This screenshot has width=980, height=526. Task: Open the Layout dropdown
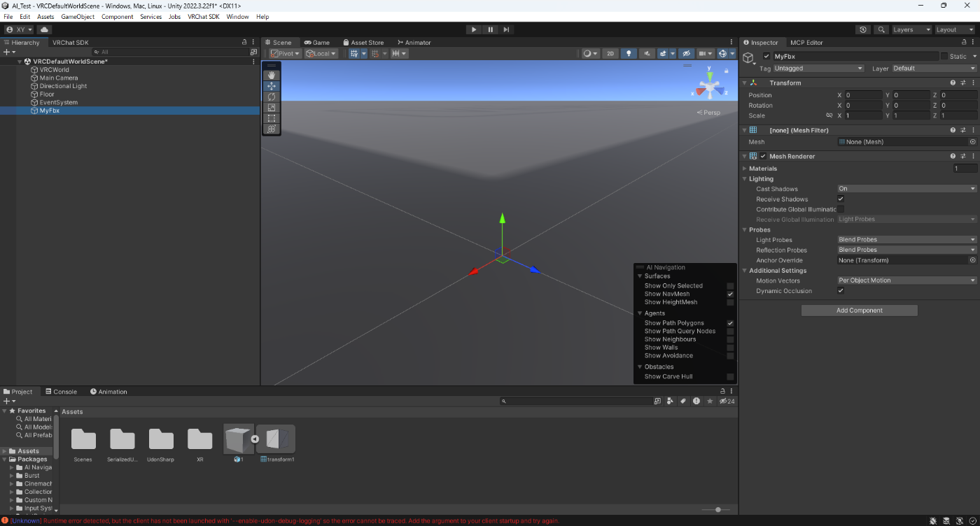(x=955, y=29)
